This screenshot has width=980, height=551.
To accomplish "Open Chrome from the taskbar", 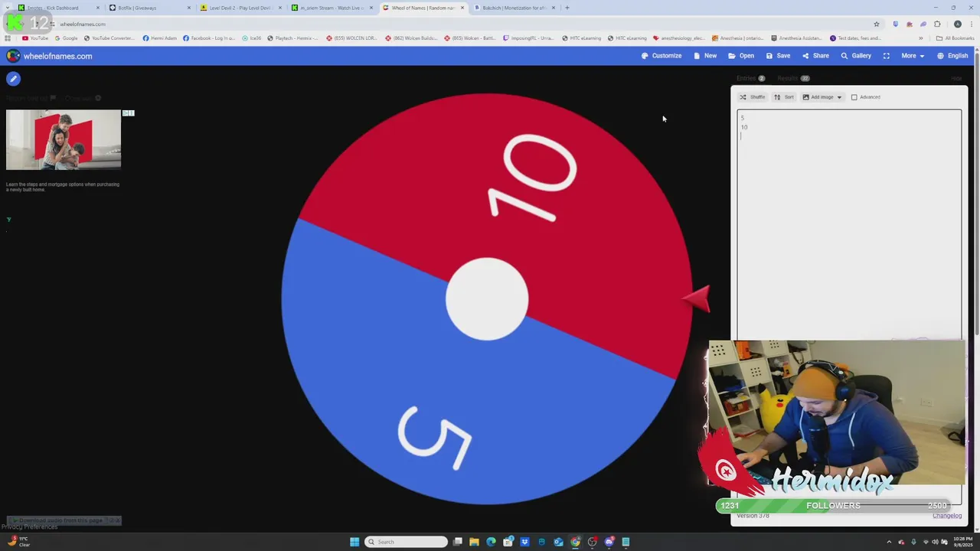I will coord(575,542).
